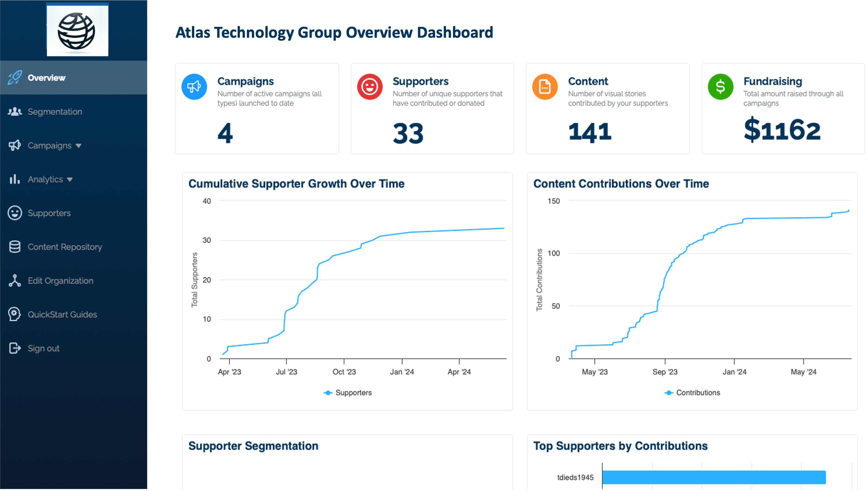Click the Edit Organization node icon
Viewport: 868px width, 491px height.
[x=15, y=281]
